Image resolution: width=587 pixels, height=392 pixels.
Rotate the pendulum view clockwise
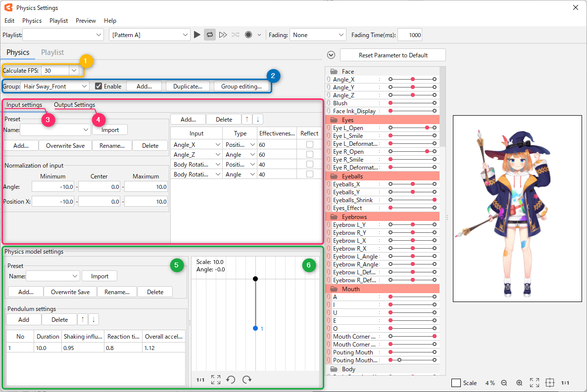click(246, 380)
